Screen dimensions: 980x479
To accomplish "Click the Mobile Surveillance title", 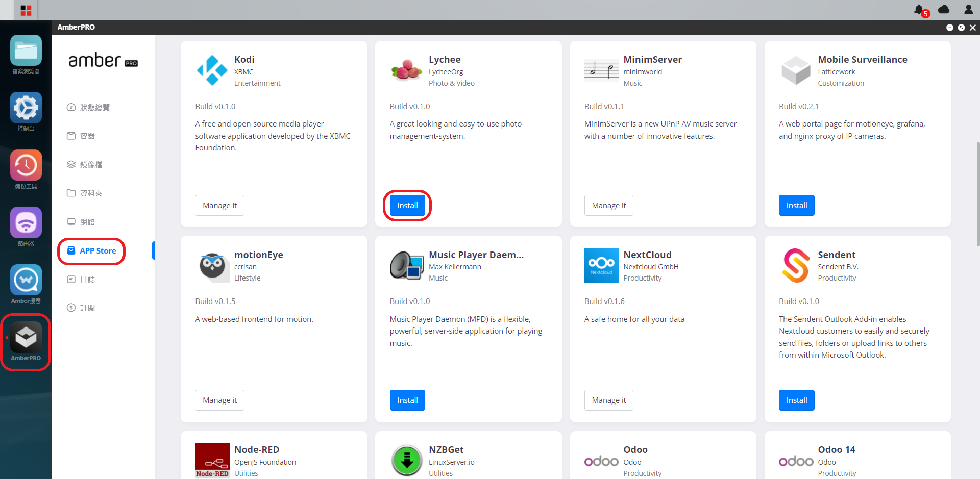I will click(863, 59).
